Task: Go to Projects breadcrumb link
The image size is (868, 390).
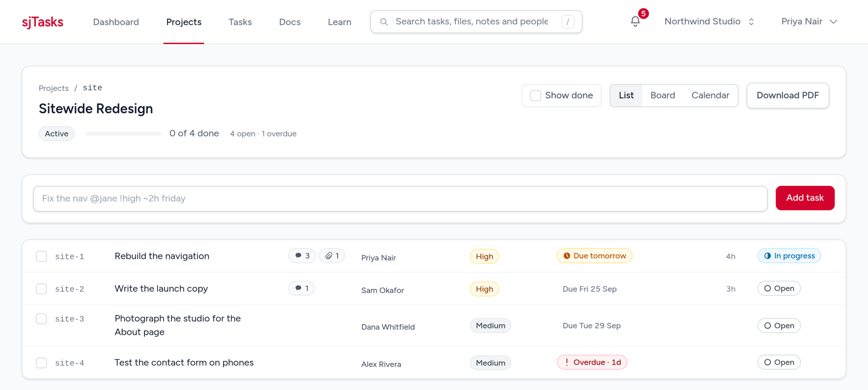Action: pos(53,88)
